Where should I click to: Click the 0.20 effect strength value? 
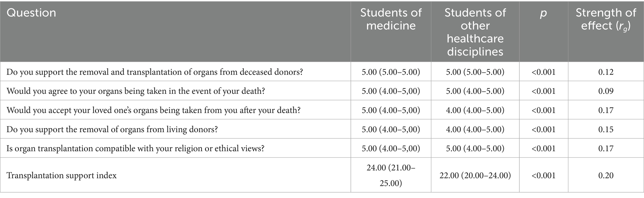click(606, 176)
